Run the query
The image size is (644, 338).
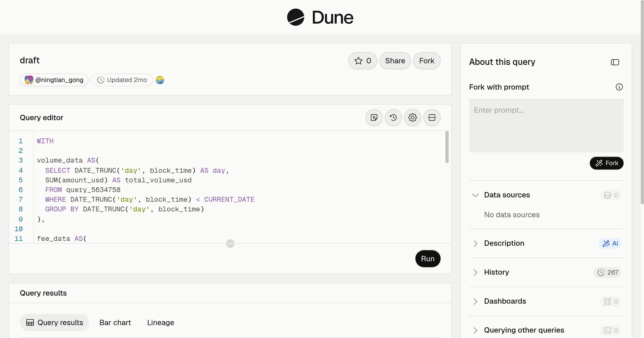[x=428, y=259]
